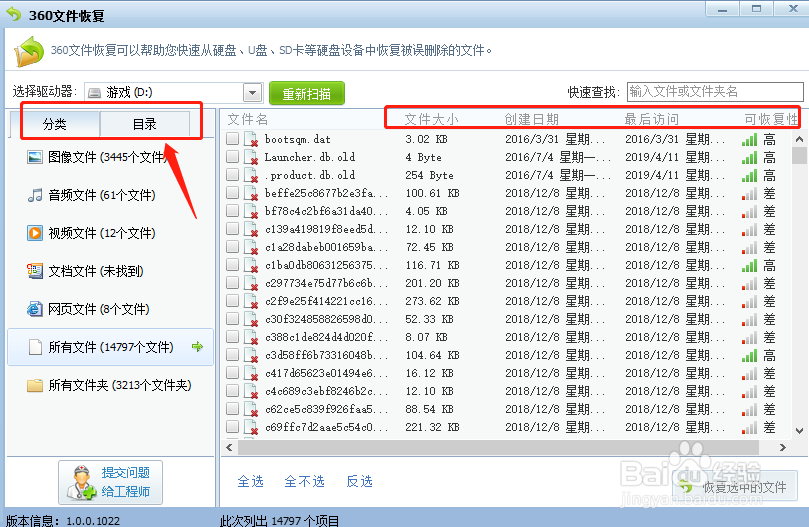The width and height of the screenshot is (809, 527).
Task: Tick the checkbox for Launcher.db.old
Action: (232, 156)
